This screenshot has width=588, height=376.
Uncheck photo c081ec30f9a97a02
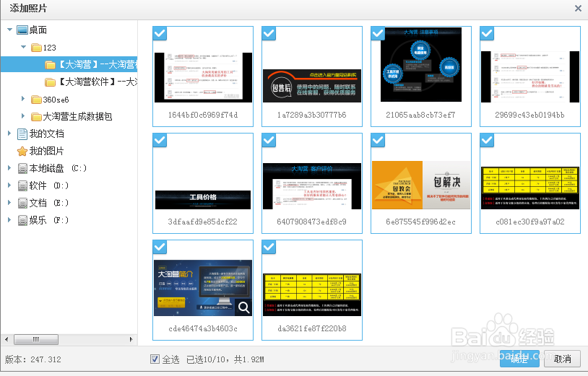(487, 140)
